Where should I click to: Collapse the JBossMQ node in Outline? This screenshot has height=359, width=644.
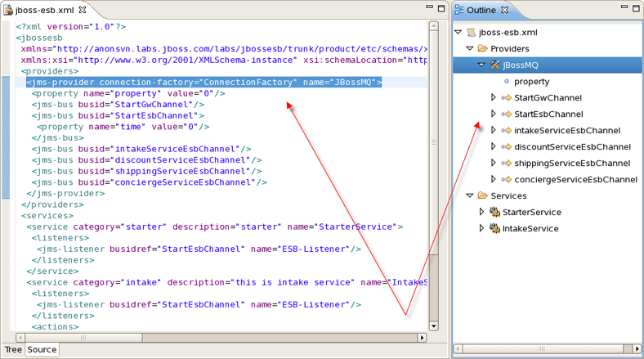pos(481,65)
